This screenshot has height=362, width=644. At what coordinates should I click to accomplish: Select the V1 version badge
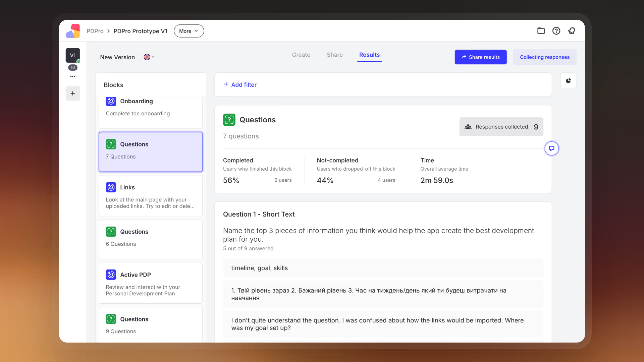73,55
